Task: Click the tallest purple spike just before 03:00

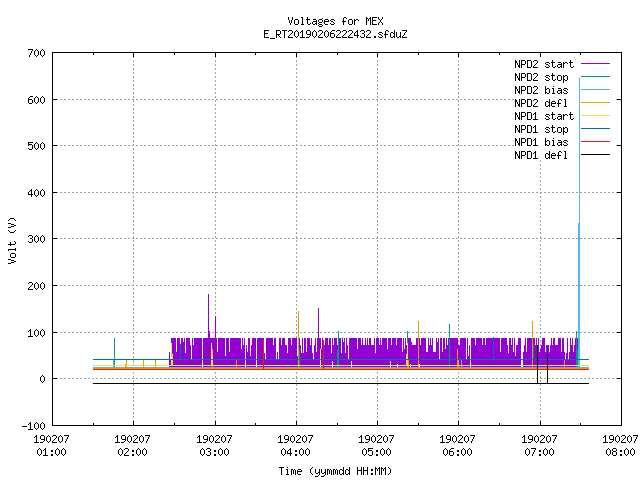Action: point(208,314)
